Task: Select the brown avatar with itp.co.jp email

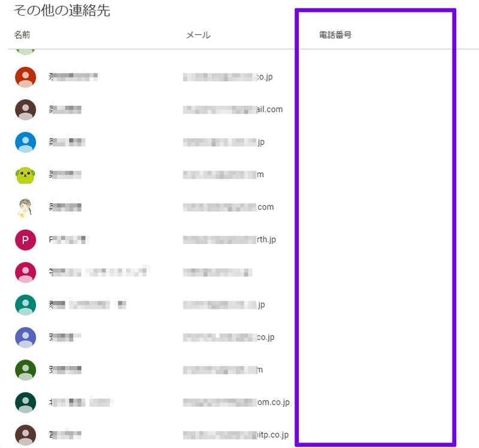Action: click(x=25, y=435)
